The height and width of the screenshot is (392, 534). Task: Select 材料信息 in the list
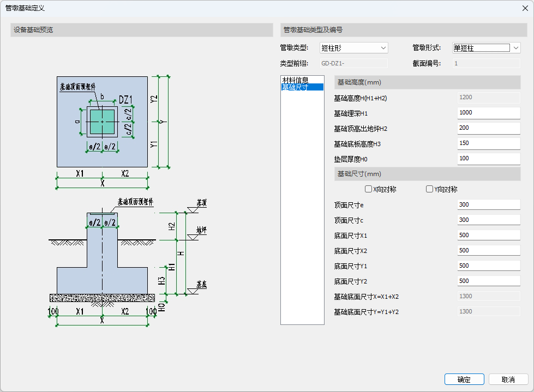(295, 80)
